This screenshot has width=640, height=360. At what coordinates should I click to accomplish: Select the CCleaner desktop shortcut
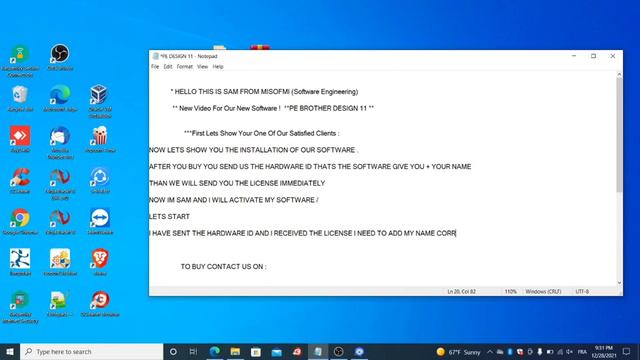20,180
